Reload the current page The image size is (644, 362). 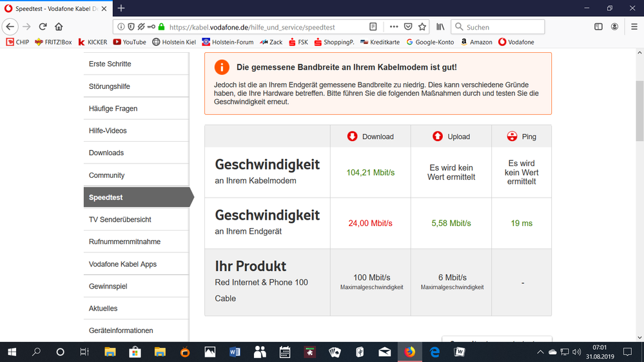coord(43,27)
